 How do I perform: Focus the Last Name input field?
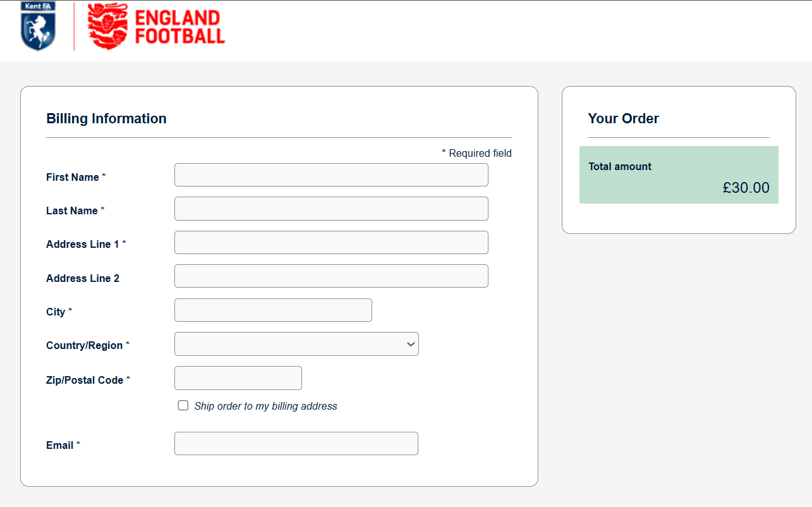[331, 209]
